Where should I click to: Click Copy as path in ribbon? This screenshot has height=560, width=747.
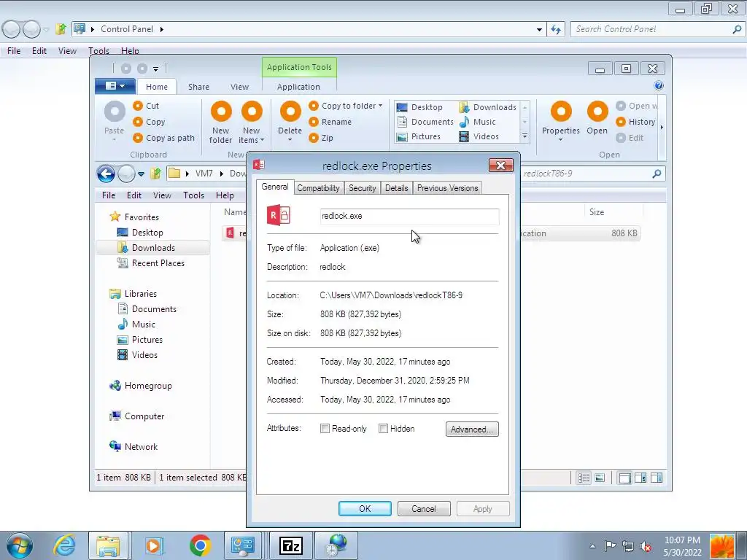(x=164, y=138)
